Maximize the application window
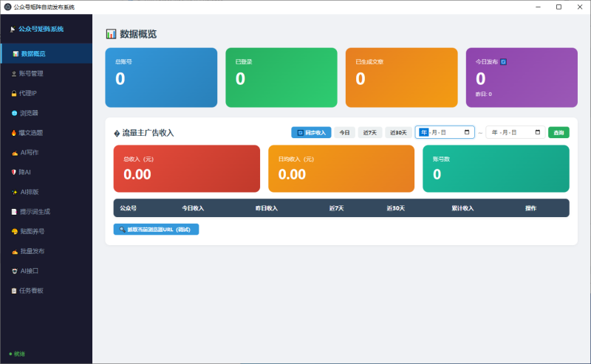 (x=559, y=7)
